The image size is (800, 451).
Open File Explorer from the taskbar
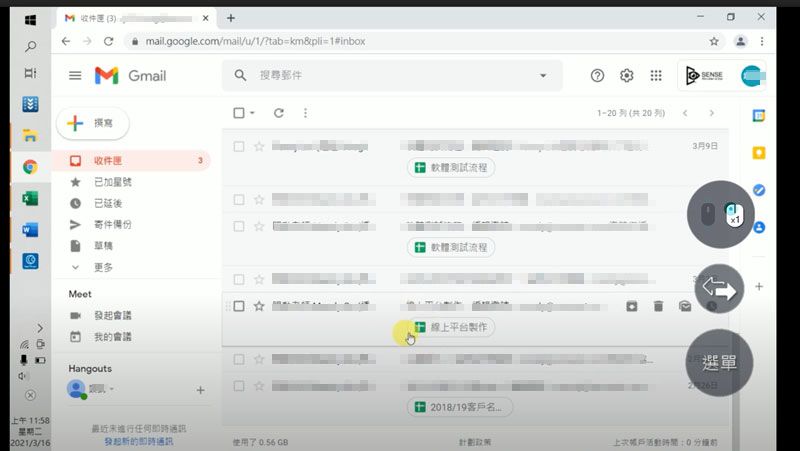(30, 135)
